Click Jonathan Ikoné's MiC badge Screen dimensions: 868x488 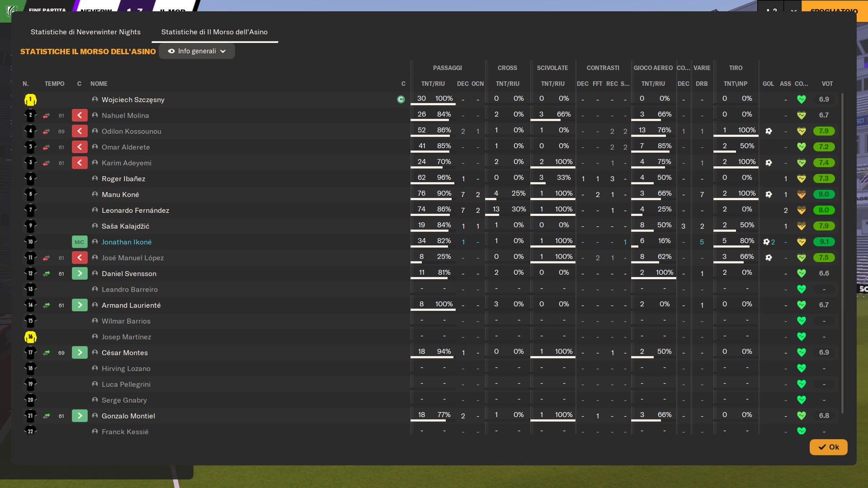[80, 242]
